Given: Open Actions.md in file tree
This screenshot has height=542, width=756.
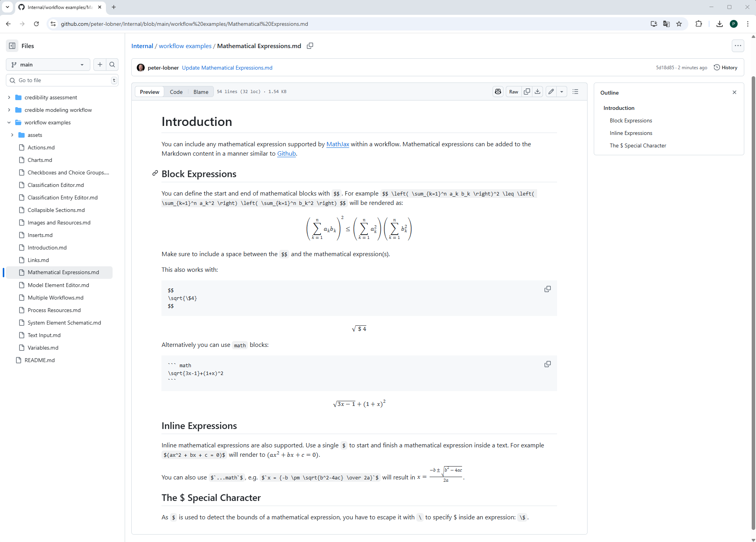Looking at the screenshot, I should tap(41, 147).
